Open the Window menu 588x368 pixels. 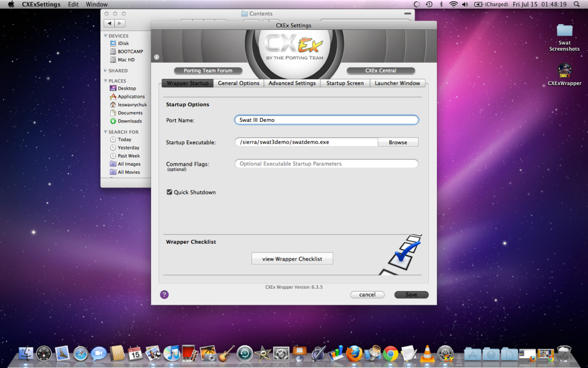(96, 5)
